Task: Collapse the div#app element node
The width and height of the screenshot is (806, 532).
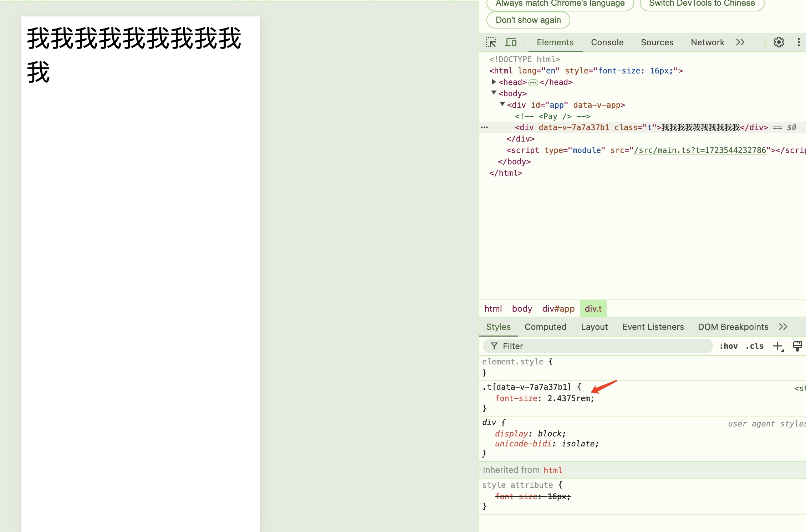Action: pyautogui.click(x=503, y=104)
